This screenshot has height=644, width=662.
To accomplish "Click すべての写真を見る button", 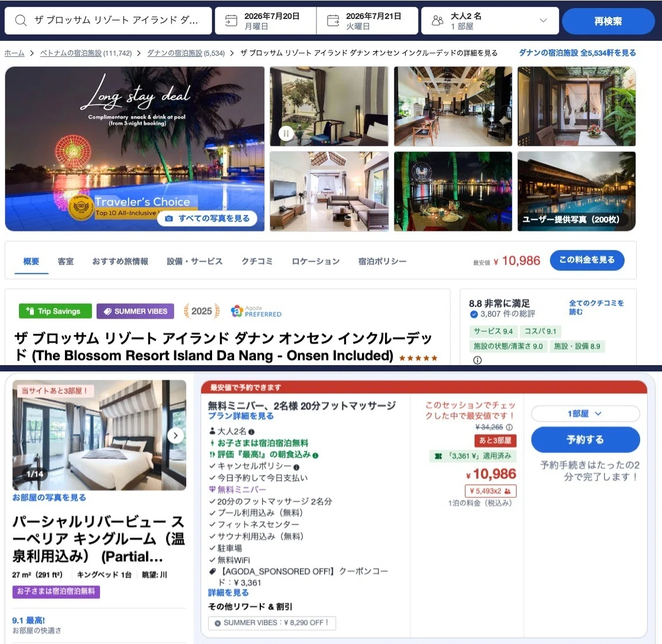I will point(207,218).
